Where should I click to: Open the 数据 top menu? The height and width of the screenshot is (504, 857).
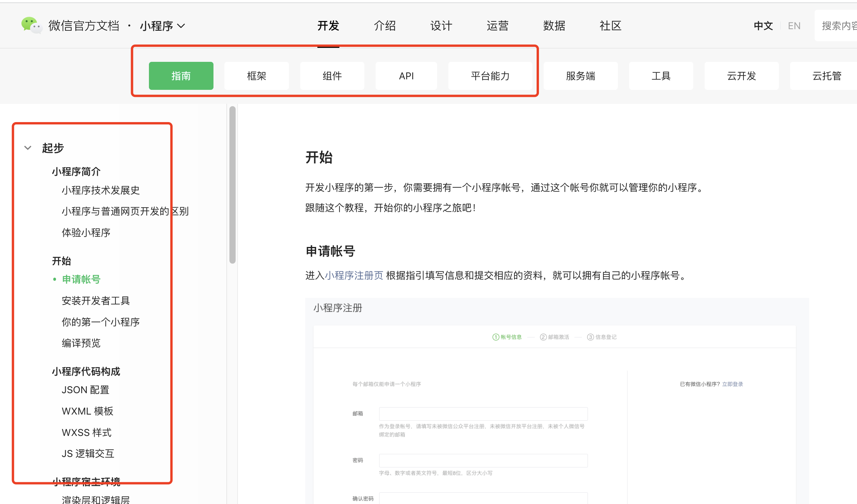point(554,26)
